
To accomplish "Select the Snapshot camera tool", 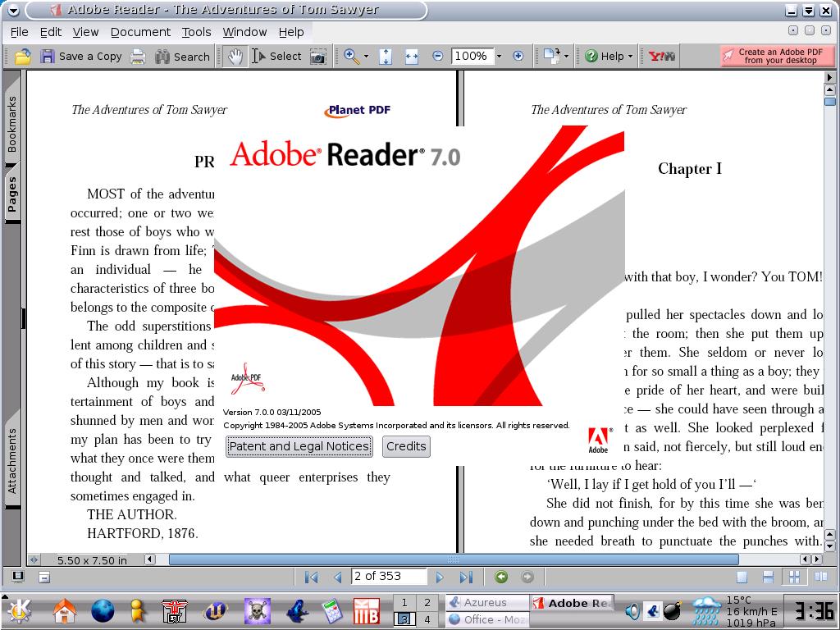I will [x=317, y=57].
